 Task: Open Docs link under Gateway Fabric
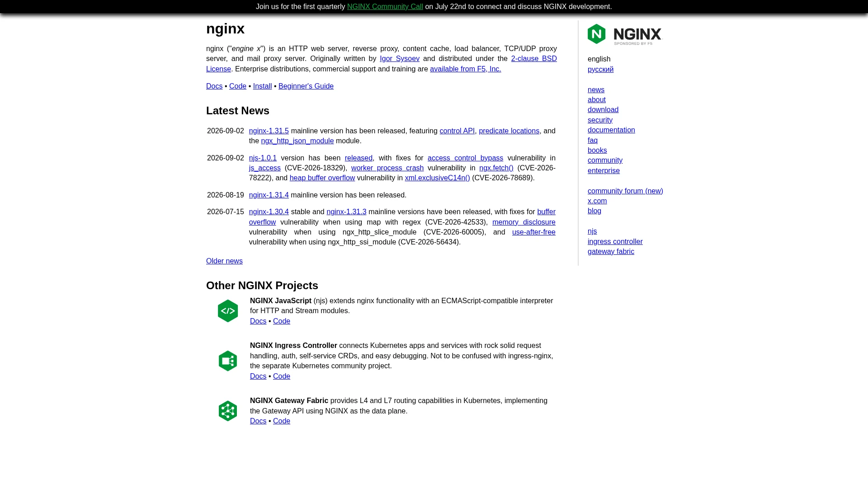coord(258,421)
